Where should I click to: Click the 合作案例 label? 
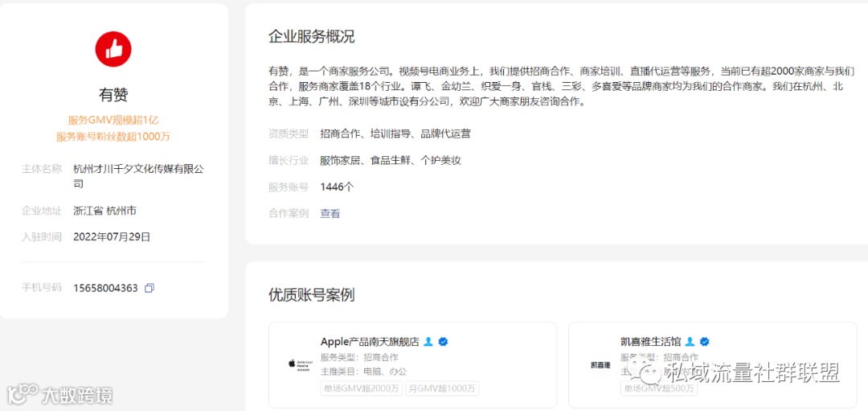click(x=289, y=213)
